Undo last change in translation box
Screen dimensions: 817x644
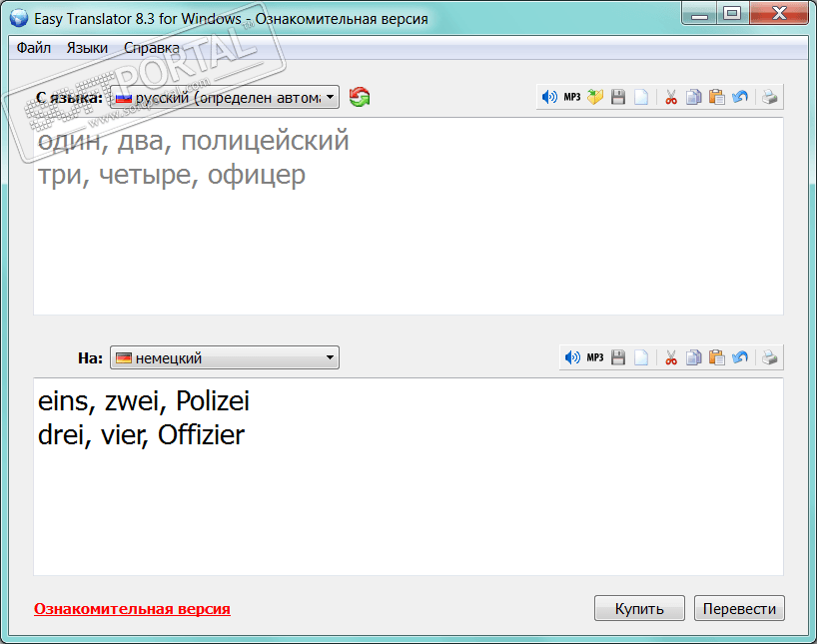(x=740, y=357)
